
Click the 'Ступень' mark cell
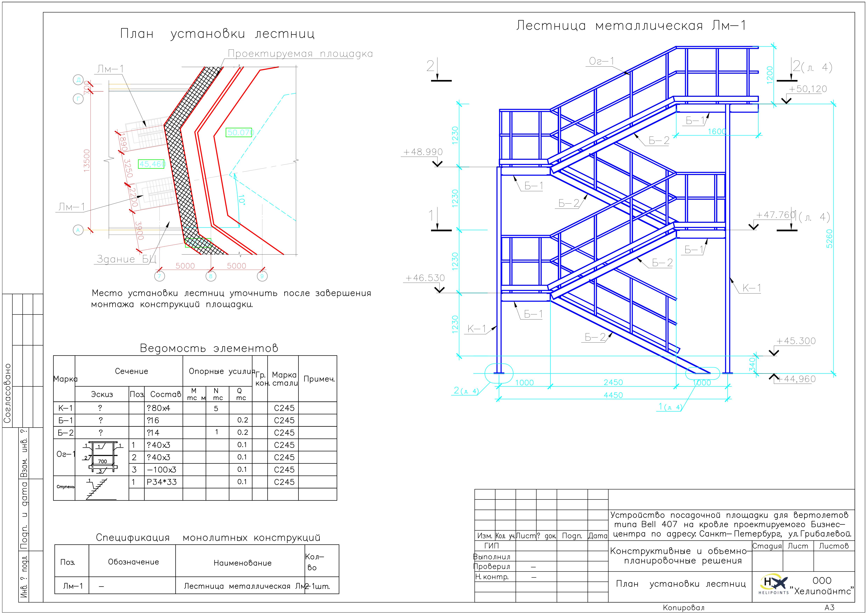coord(65,487)
